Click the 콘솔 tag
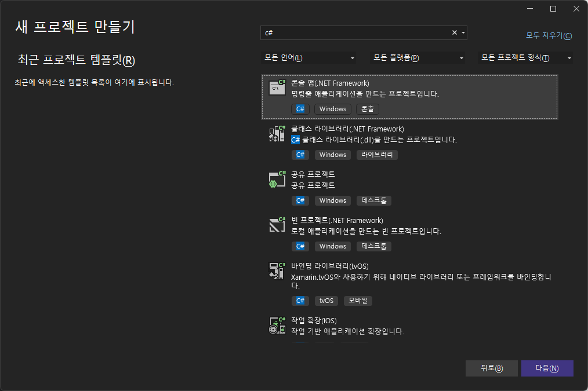Image resolution: width=588 pixels, height=391 pixels. tap(368, 109)
